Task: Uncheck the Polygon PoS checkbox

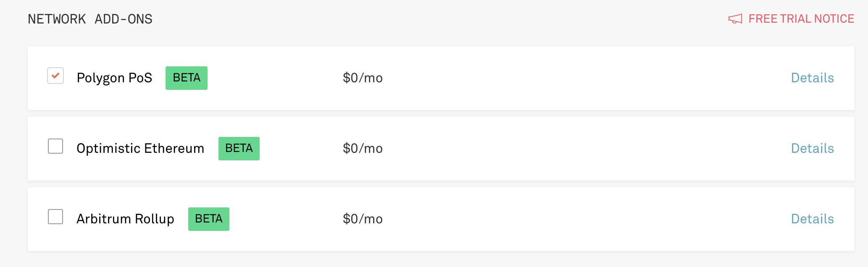Action: pyautogui.click(x=55, y=76)
